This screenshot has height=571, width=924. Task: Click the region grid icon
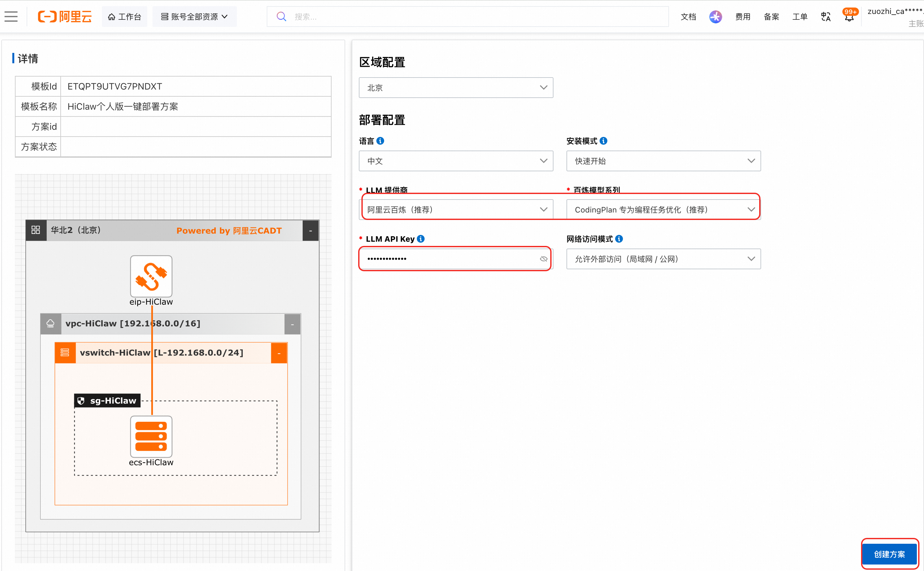pos(36,230)
